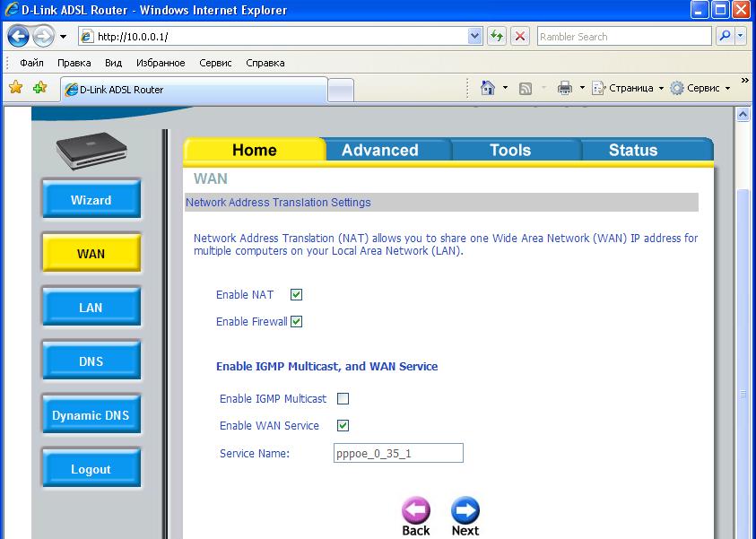
Task: Expand the address bar history dropdown
Action: 475,37
